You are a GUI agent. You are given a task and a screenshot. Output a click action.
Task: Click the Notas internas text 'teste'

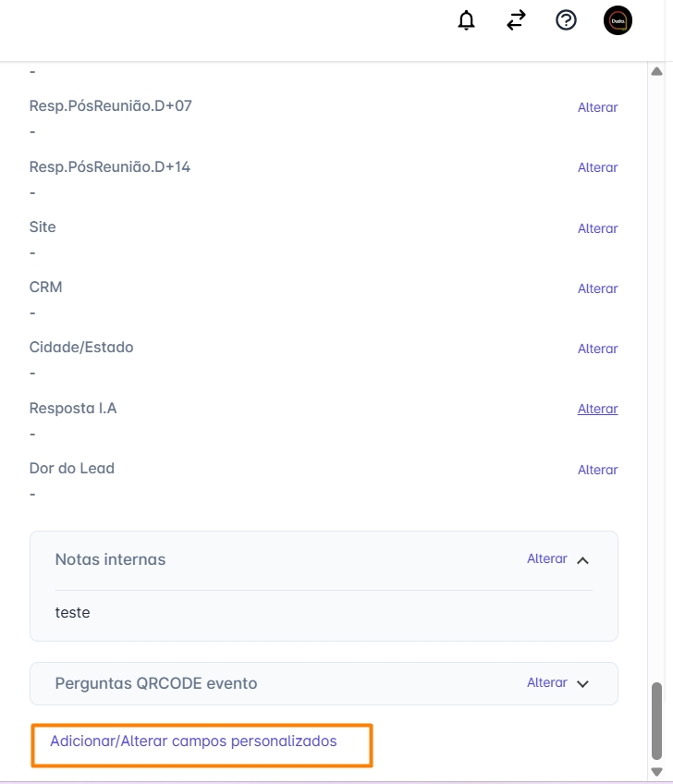tap(73, 612)
